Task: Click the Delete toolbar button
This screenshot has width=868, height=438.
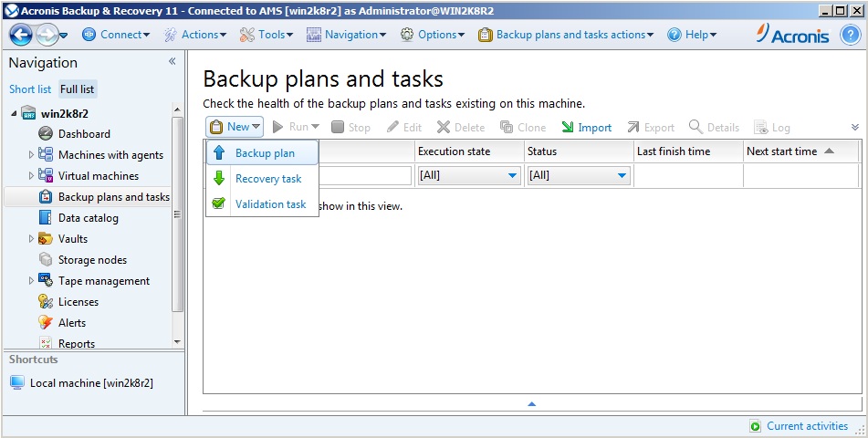Action: coord(461,128)
